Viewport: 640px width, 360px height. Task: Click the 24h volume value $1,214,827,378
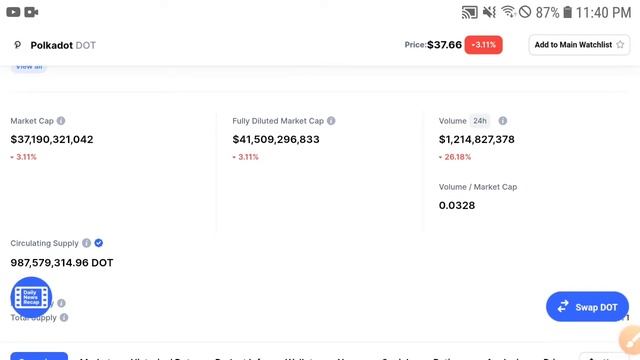476,140
